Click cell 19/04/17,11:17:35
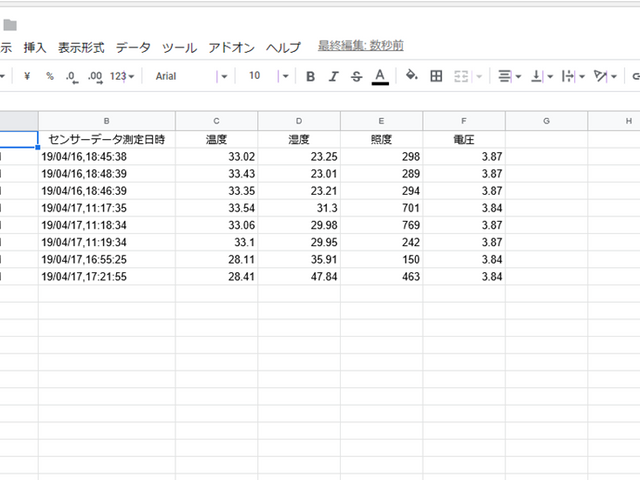Image resolution: width=640 pixels, height=480 pixels. pos(107,208)
